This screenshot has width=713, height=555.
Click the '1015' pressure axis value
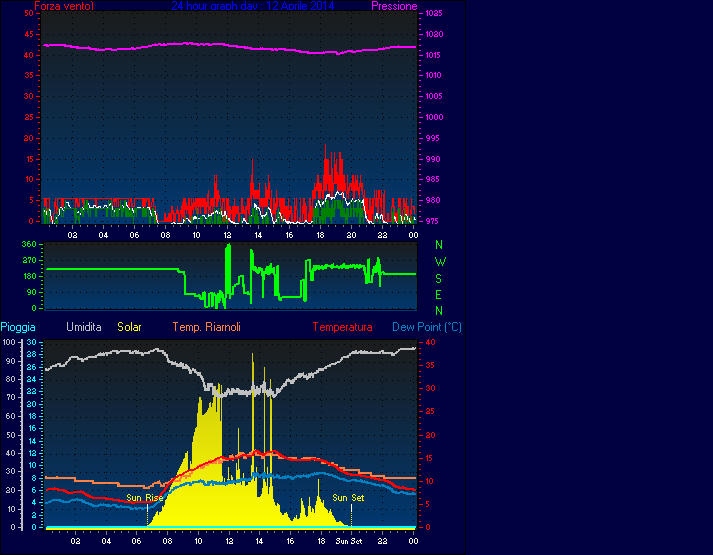(434, 55)
